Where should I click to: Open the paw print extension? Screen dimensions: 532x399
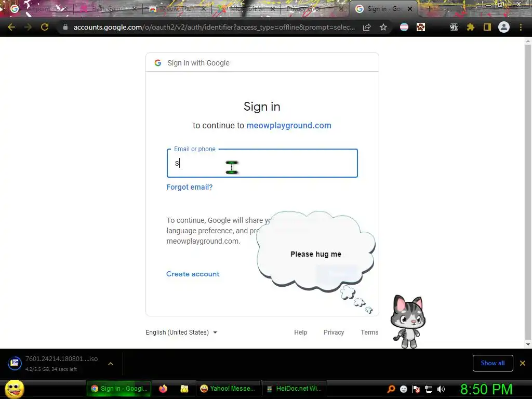click(x=421, y=27)
